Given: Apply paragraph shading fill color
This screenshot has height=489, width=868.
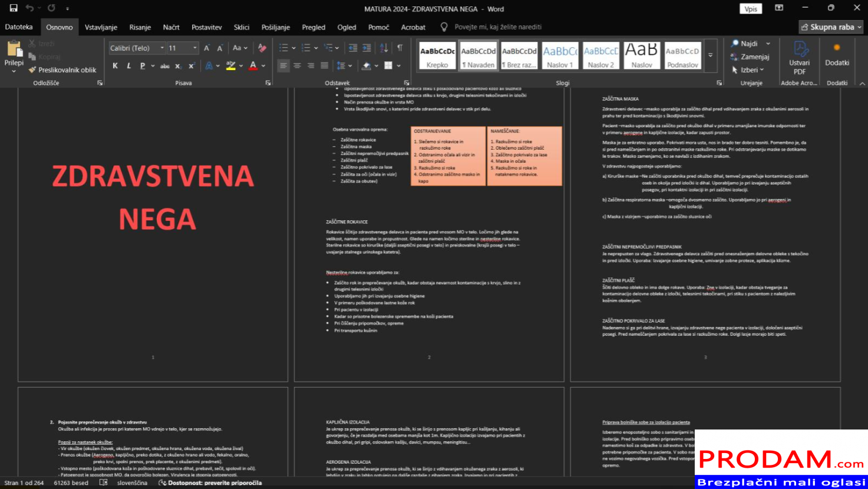Looking at the screenshot, I should [366, 66].
